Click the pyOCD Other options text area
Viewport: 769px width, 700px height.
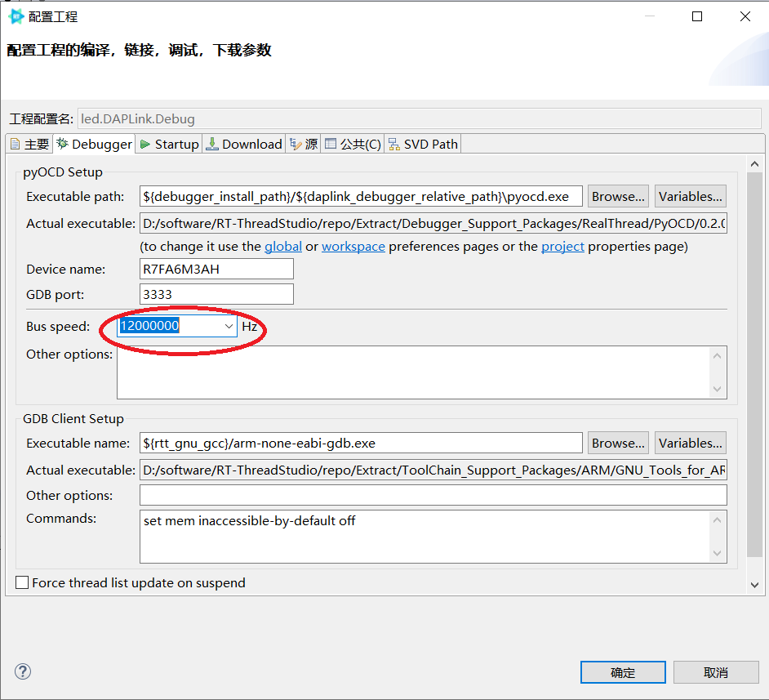click(x=413, y=372)
